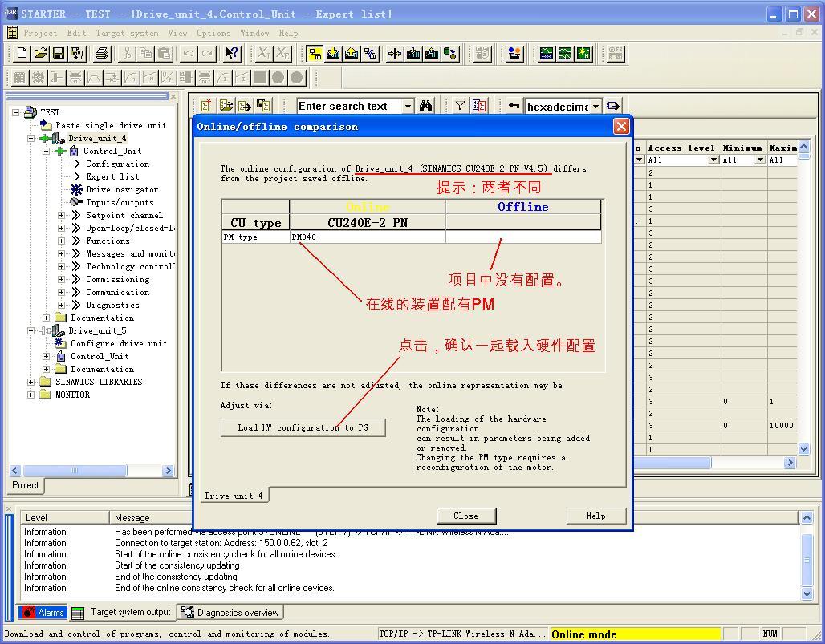The image size is (825, 644).
Task: Toggle the connect to target system icon
Action: point(315,53)
